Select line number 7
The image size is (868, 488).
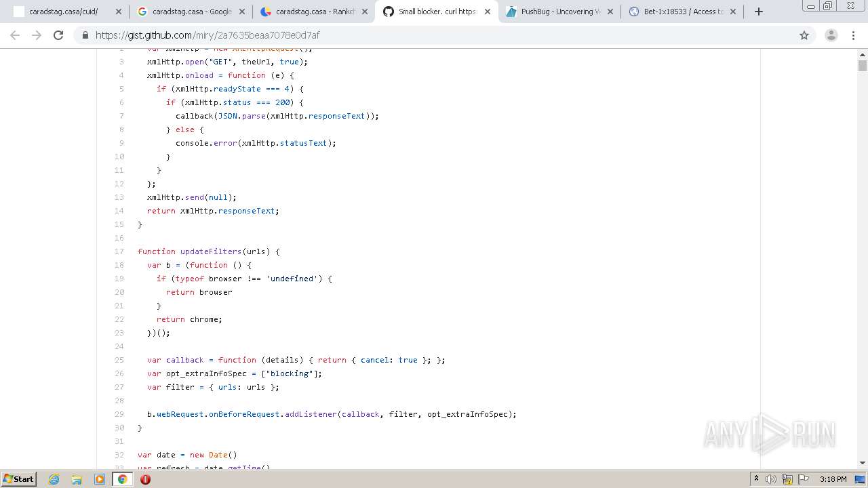pyautogui.click(x=121, y=116)
